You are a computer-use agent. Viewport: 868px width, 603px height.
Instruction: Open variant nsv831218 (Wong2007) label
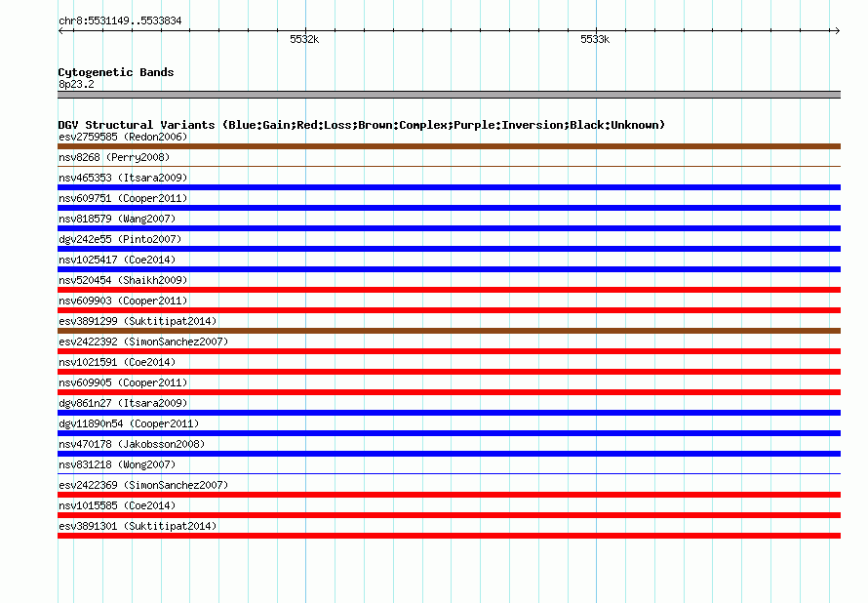(x=117, y=464)
